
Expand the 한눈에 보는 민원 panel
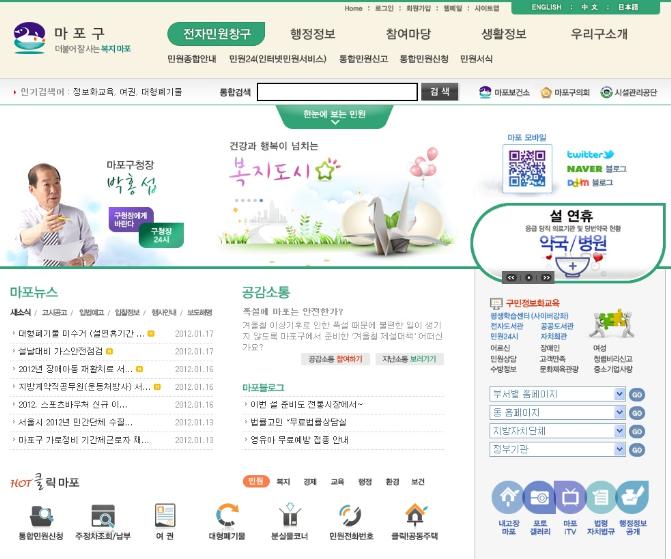(334, 116)
